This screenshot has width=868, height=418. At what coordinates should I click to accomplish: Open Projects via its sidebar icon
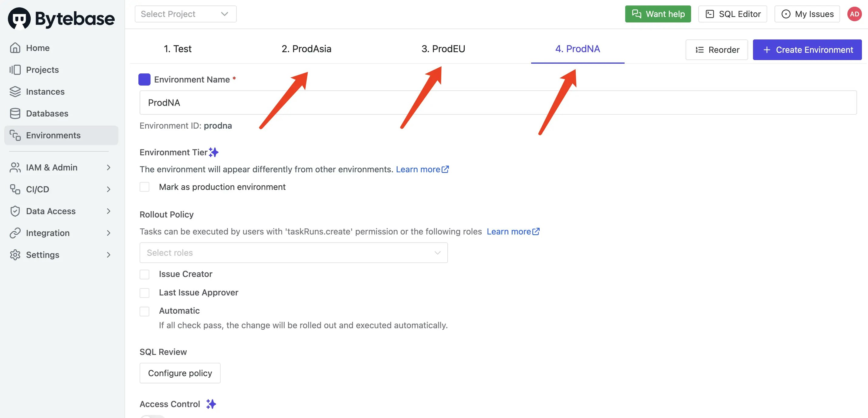[x=15, y=70]
